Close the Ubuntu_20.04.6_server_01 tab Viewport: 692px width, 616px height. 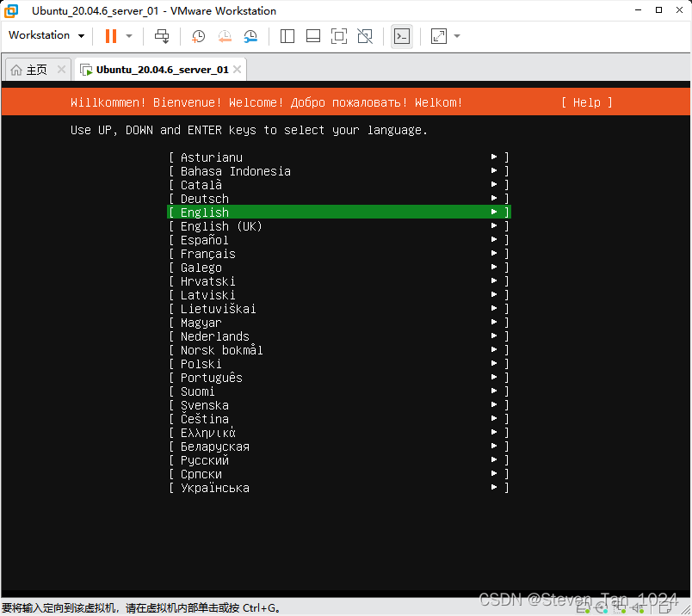pos(237,70)
